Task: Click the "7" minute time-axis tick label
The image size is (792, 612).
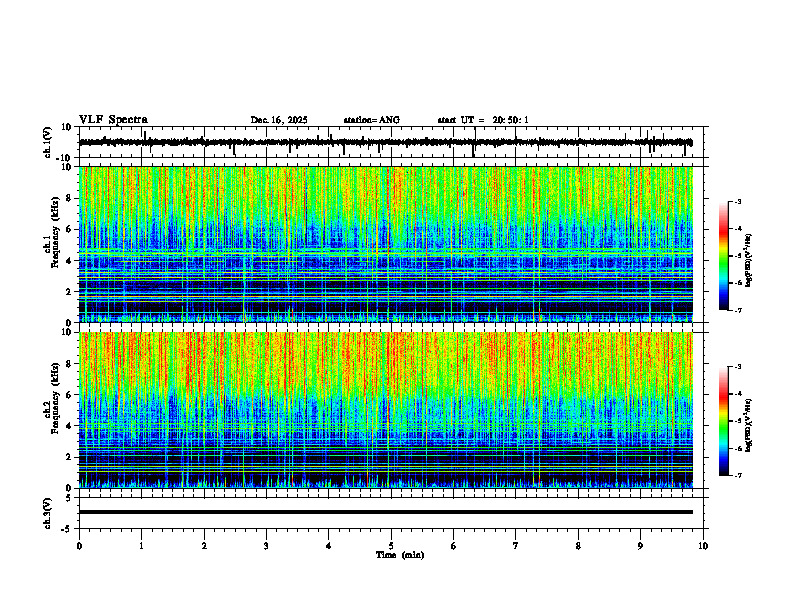Action: (x=516, y=546)
